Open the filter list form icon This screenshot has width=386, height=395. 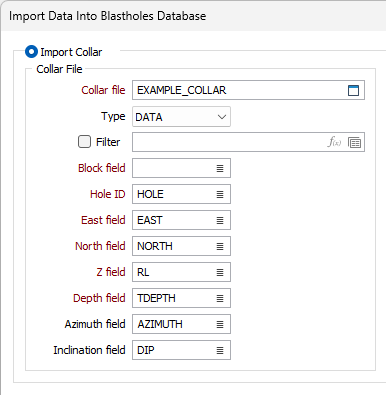(x=354, y=142)
